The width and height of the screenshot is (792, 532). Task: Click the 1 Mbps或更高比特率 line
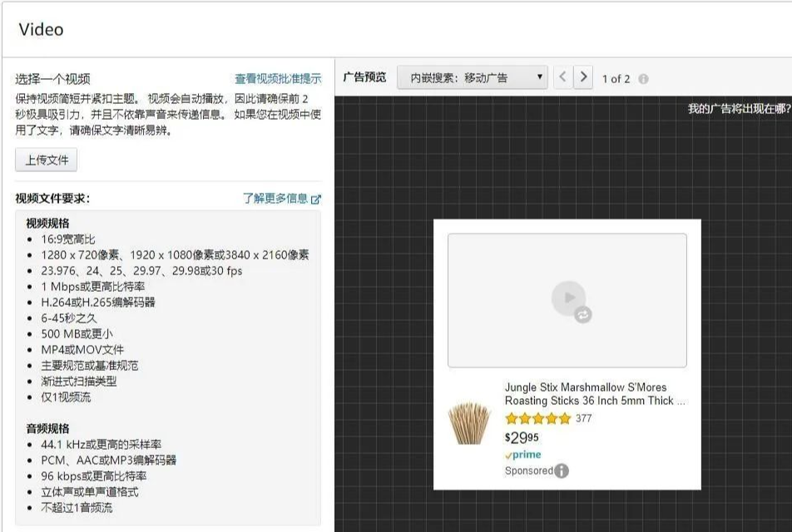click(x=93, y=287)
